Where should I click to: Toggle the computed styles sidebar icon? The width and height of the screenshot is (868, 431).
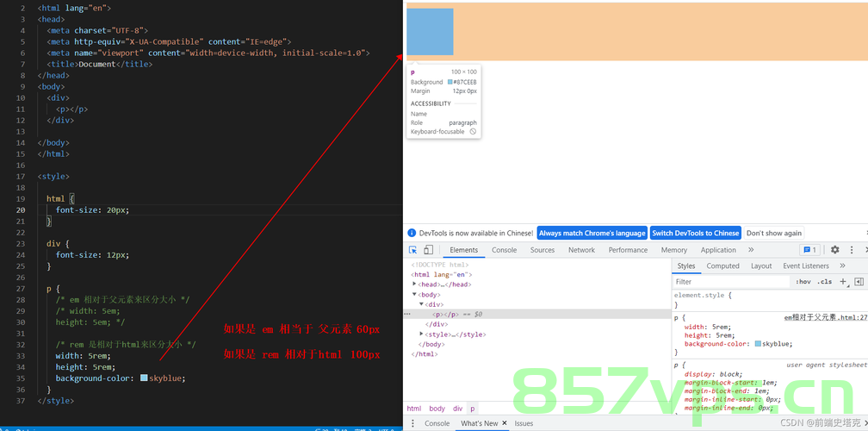point(859,281)
